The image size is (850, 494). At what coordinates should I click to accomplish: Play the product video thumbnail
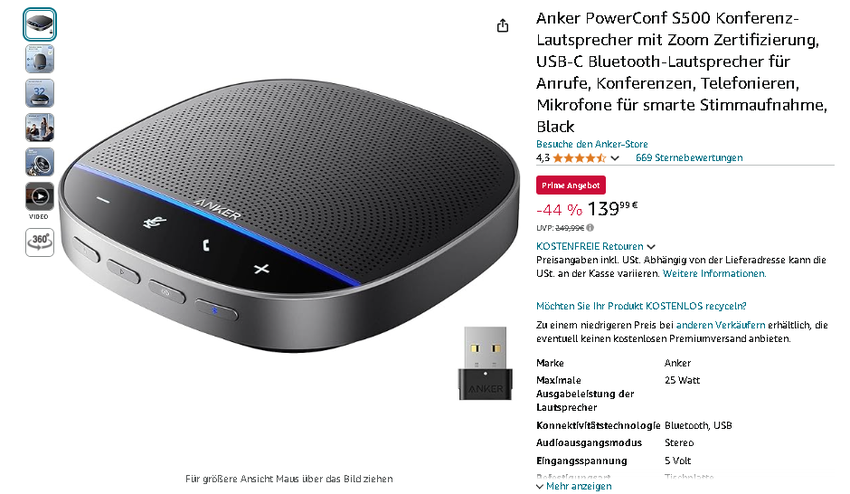pos(40,196)
